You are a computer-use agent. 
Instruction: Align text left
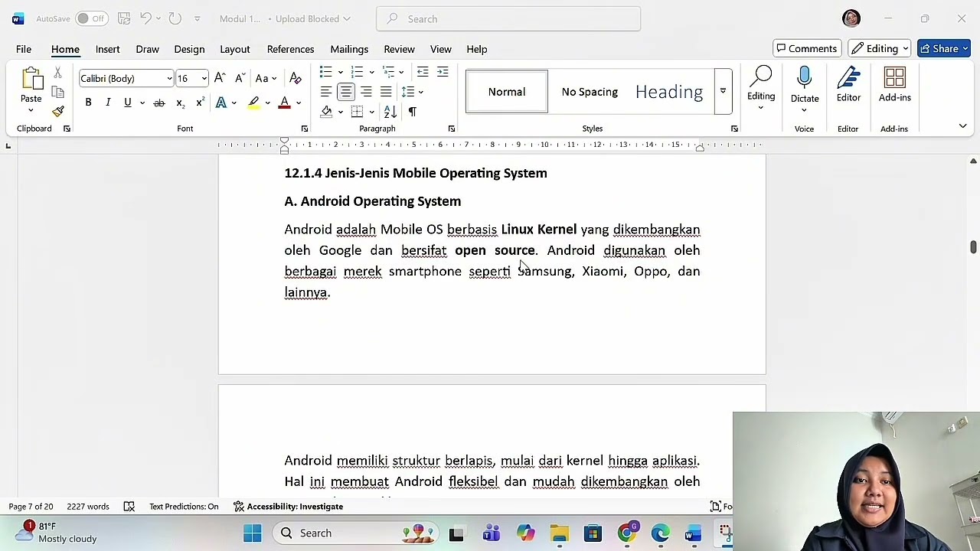point(326,92)
